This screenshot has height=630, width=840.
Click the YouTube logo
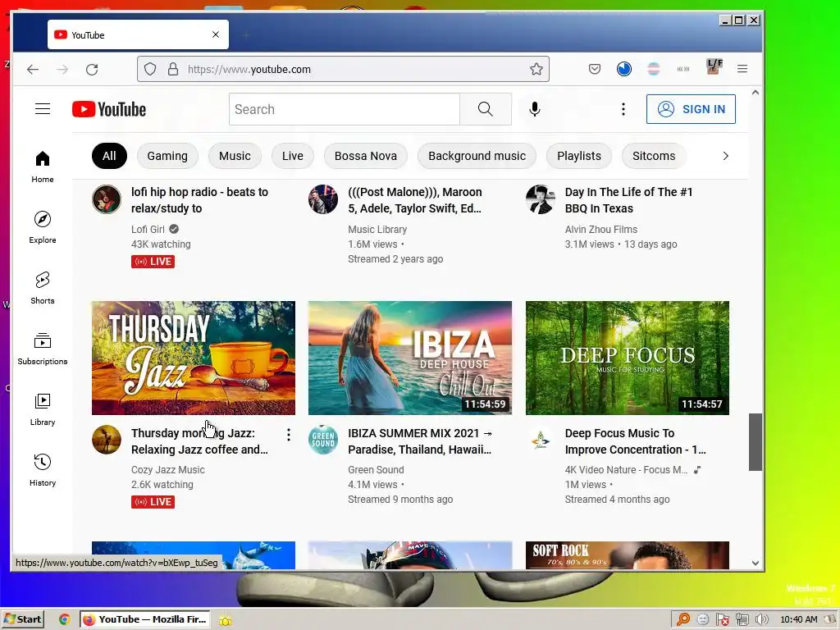point(109,109)
